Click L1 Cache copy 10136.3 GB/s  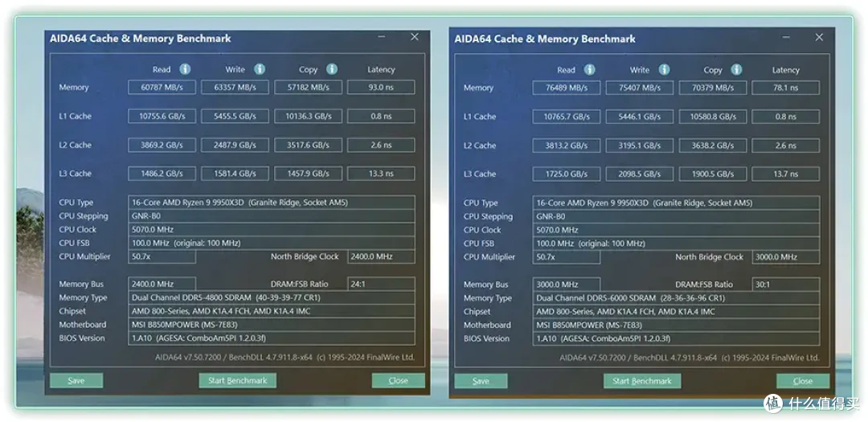[x=309, y=117]
